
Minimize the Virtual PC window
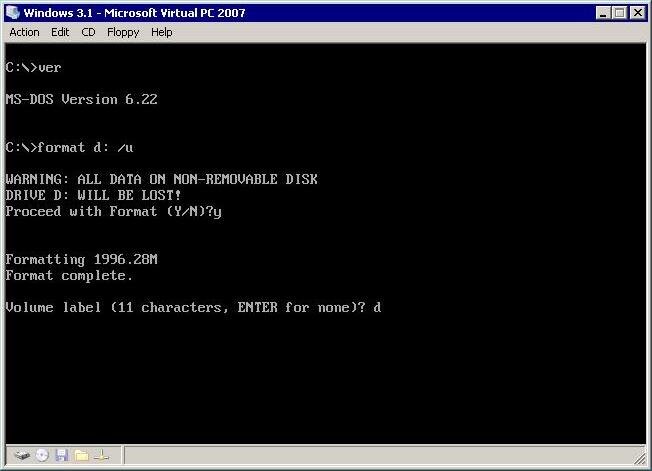(603, 13)
